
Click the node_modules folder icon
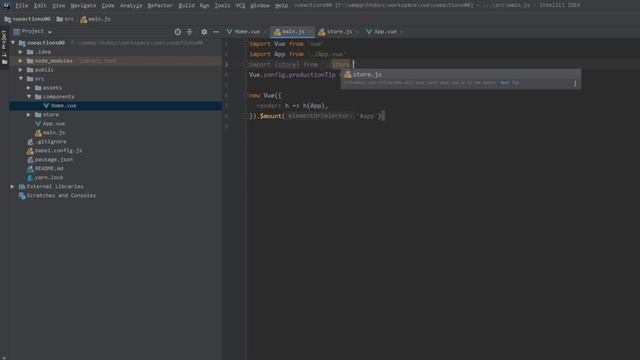pyautogui.click(x=30, y=61)
